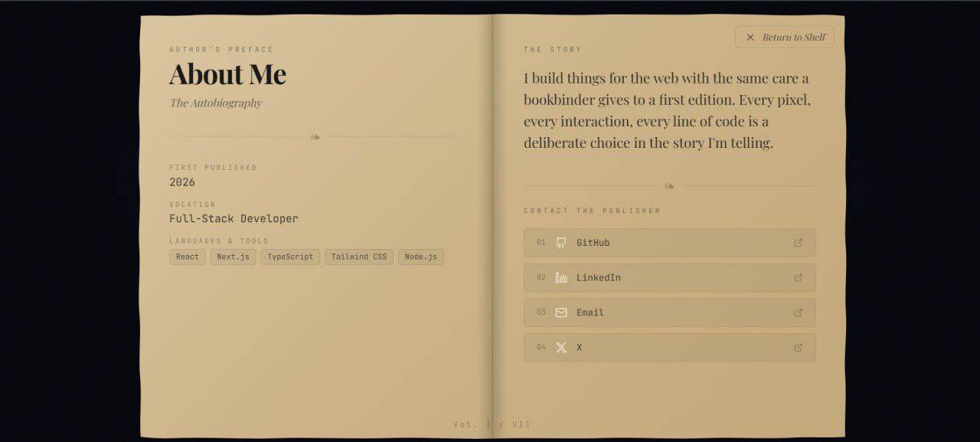The height and width of the screenshot is (442, 980).
Task: Click the 01 number in GitHub row
Action: pos(541,243)
